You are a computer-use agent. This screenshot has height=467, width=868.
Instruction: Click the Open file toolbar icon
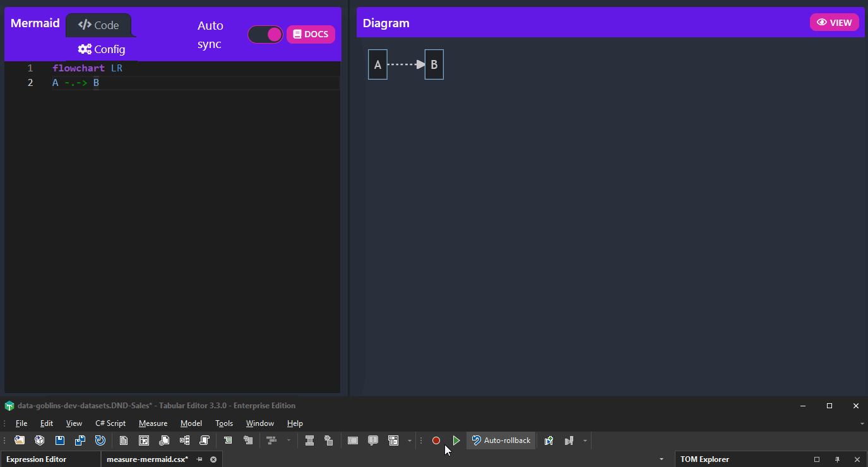pyautogui.click(x=20, y=440)
